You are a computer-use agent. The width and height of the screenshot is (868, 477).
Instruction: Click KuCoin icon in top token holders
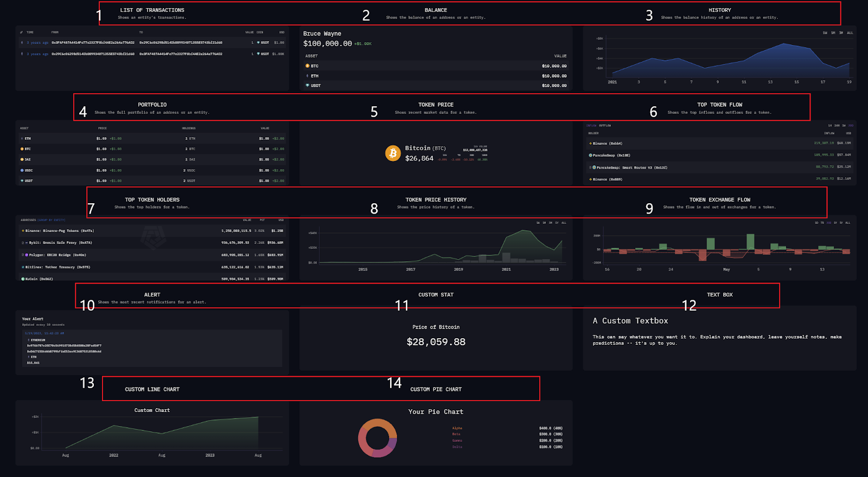point(23,279)
